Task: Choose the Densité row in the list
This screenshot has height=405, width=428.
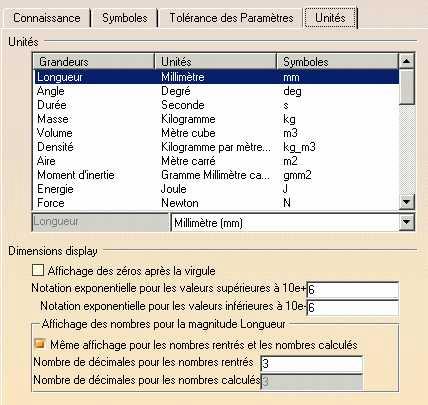Action: [217, 147]
